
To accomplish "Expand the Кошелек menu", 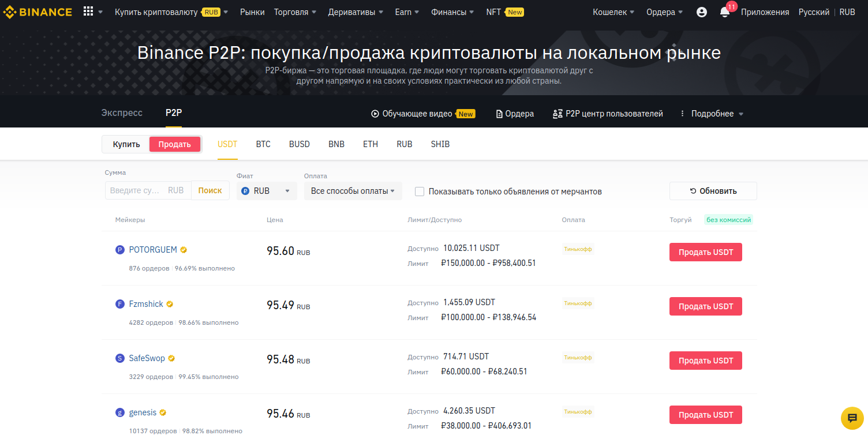I will click(613, 12).
